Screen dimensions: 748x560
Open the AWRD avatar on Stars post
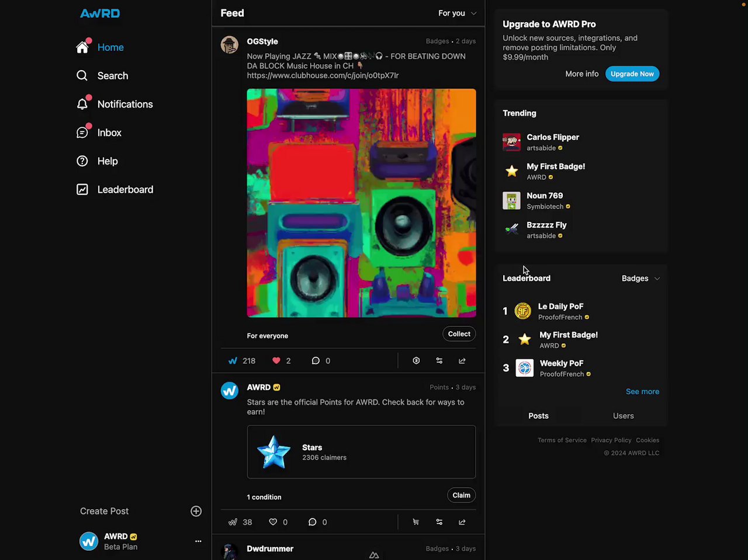tap(230, 391)
